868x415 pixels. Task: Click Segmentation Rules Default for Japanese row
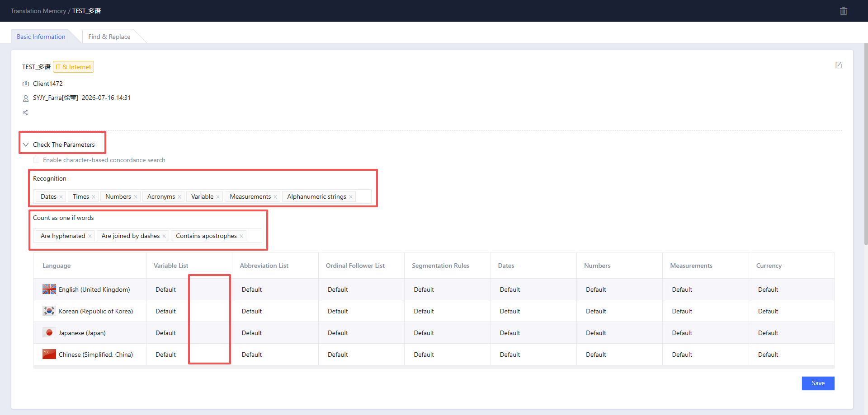coord(424,333)
